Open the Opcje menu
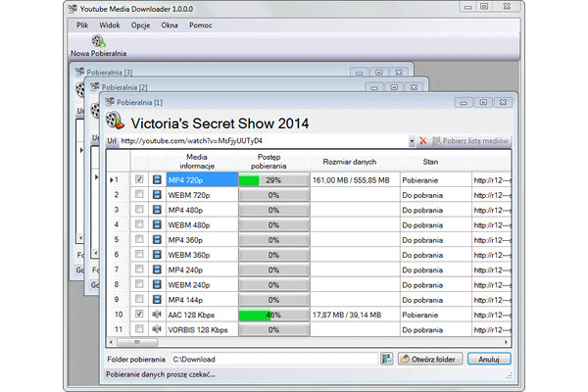 140,25
